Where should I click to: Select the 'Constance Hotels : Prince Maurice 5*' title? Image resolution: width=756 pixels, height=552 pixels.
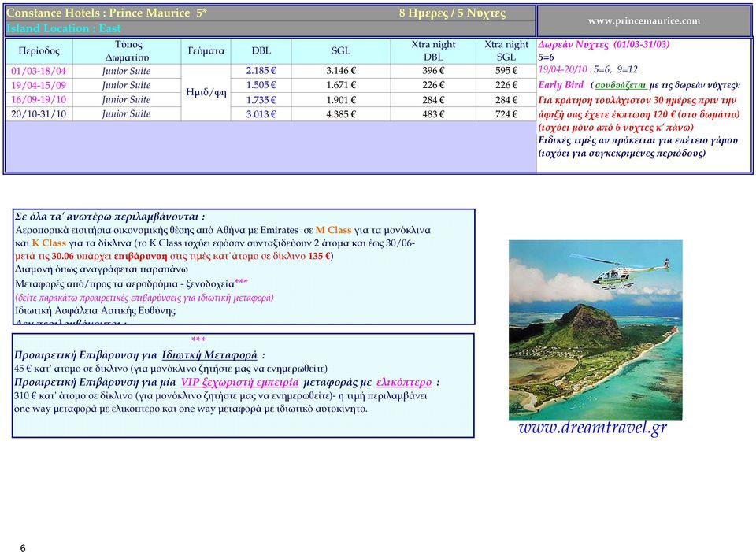(106, 13)
